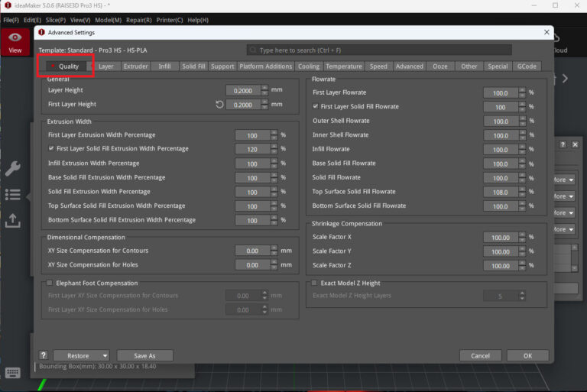Open the Advanced tab
587x392 pixels.
[409, 66]
